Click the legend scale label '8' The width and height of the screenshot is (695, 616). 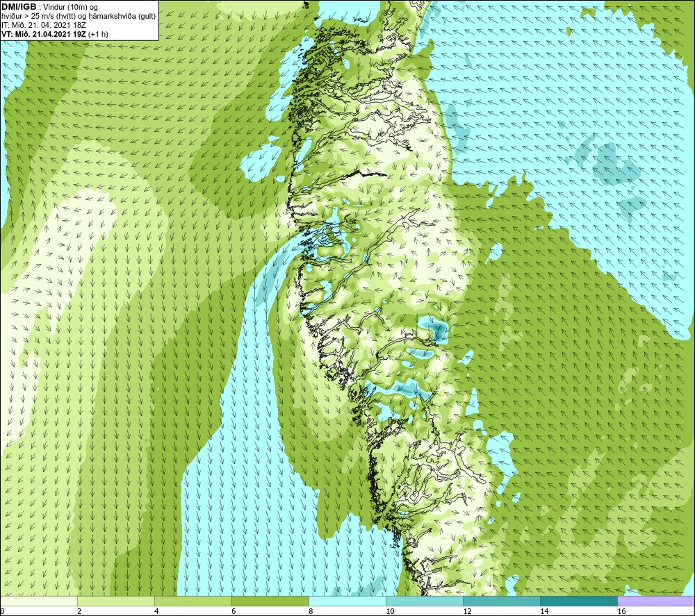pyautogui.click(x=311, y=611)
